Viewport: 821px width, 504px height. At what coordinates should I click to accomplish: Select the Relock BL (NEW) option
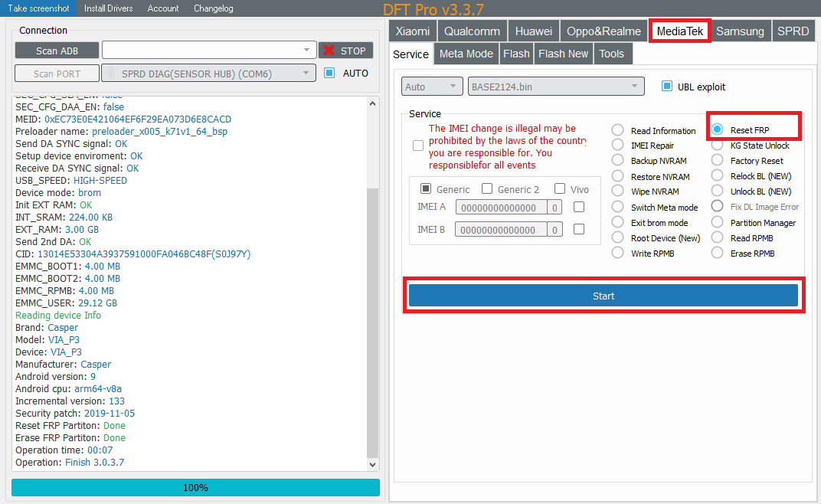pyautogui.click(x=718, y=175)
